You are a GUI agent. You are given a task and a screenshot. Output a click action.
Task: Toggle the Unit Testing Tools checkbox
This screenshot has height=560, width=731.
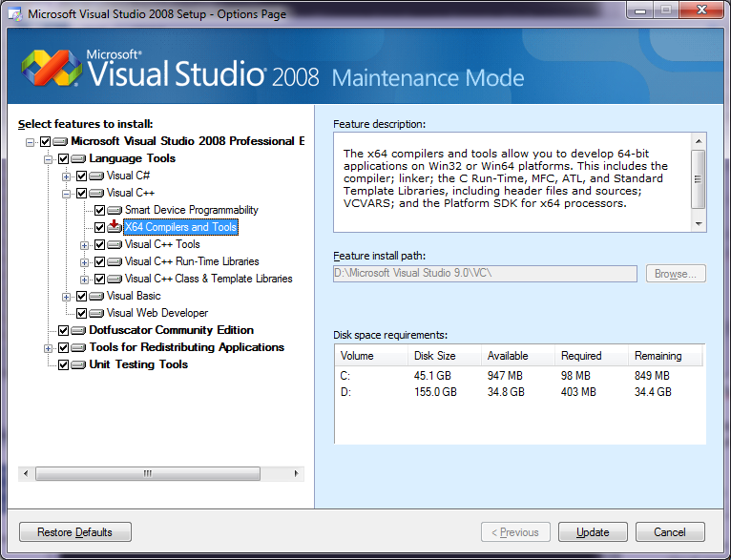pos(63,364)
